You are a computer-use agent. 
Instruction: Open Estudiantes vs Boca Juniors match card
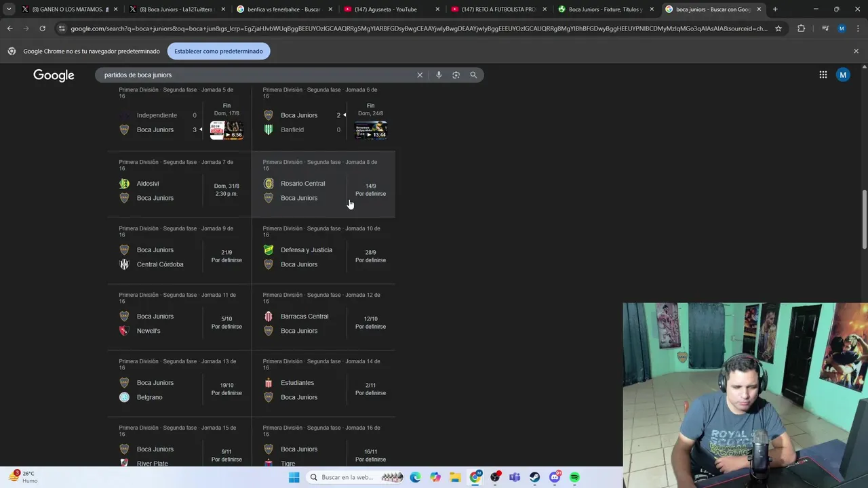(323, 384)
